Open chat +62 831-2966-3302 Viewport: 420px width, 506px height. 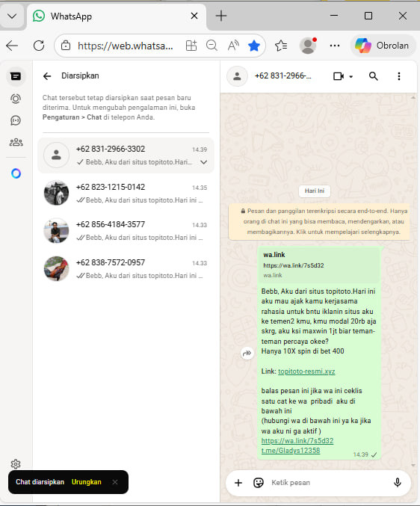pos(126,155)
